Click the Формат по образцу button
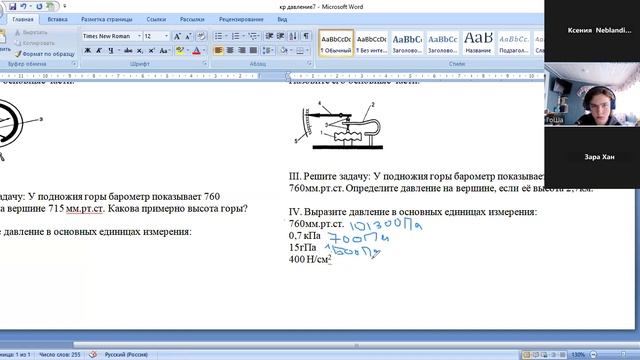 point(45,54)
